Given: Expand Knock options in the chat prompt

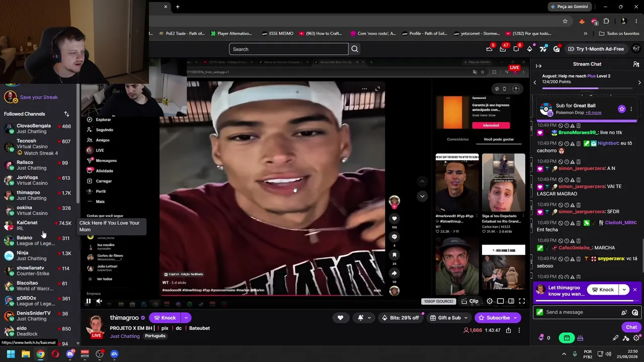Looking at the screenshot, I should click(624, 290).
